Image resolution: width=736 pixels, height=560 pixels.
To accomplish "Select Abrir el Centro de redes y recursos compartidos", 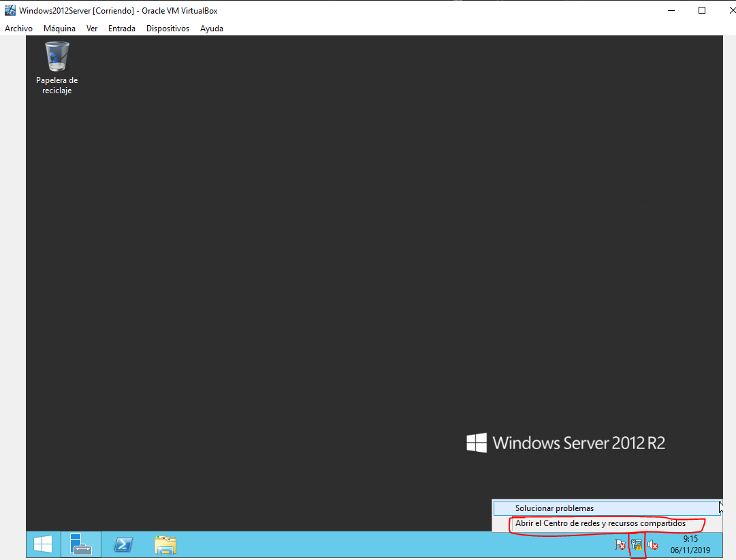I will click(607, 523).
